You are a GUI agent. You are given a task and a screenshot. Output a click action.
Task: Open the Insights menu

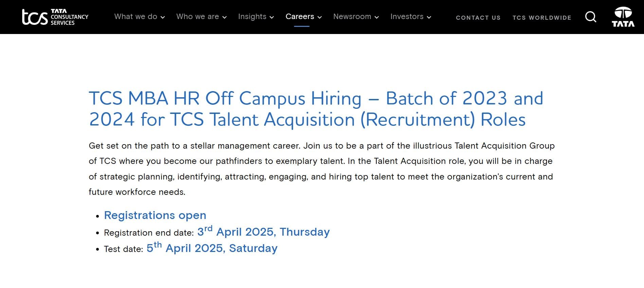[x=252, y=16]
